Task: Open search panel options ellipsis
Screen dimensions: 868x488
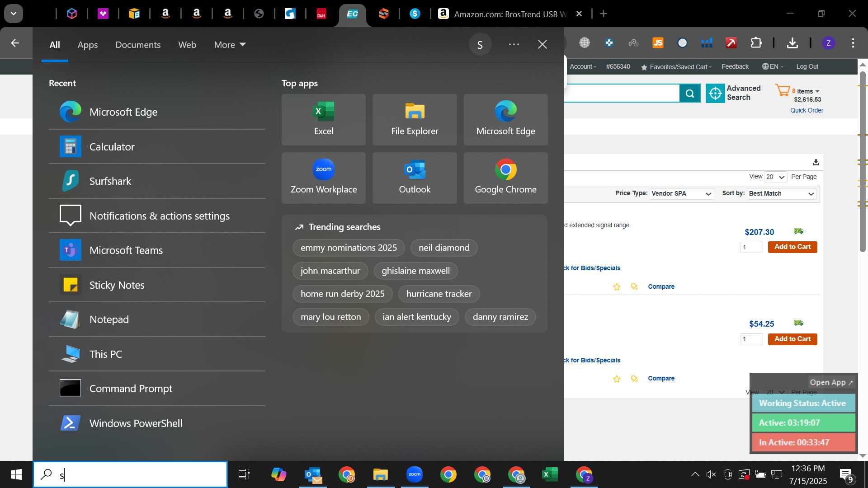Action: coord(514,44)
